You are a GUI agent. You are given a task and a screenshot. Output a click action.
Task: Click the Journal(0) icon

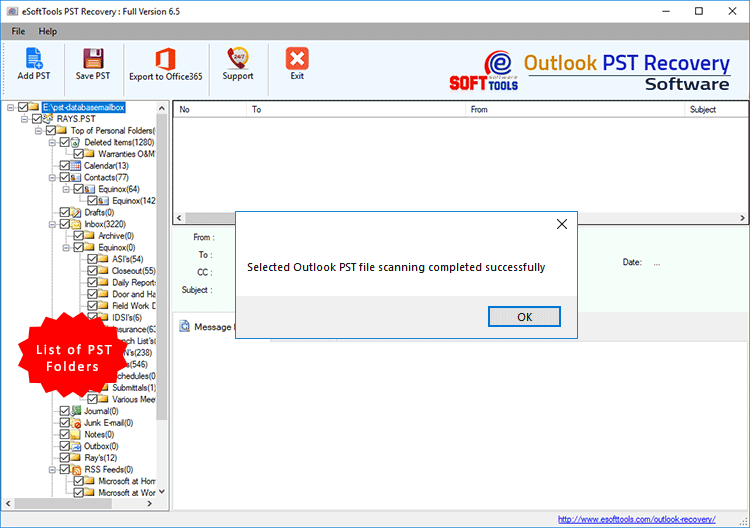pyautogui.click(x=76, y=411)
